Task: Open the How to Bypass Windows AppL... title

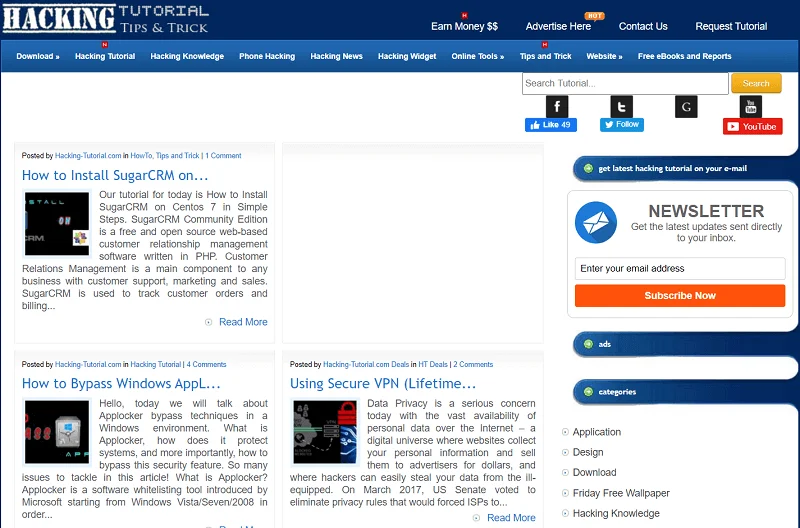Action: [121, 384]
